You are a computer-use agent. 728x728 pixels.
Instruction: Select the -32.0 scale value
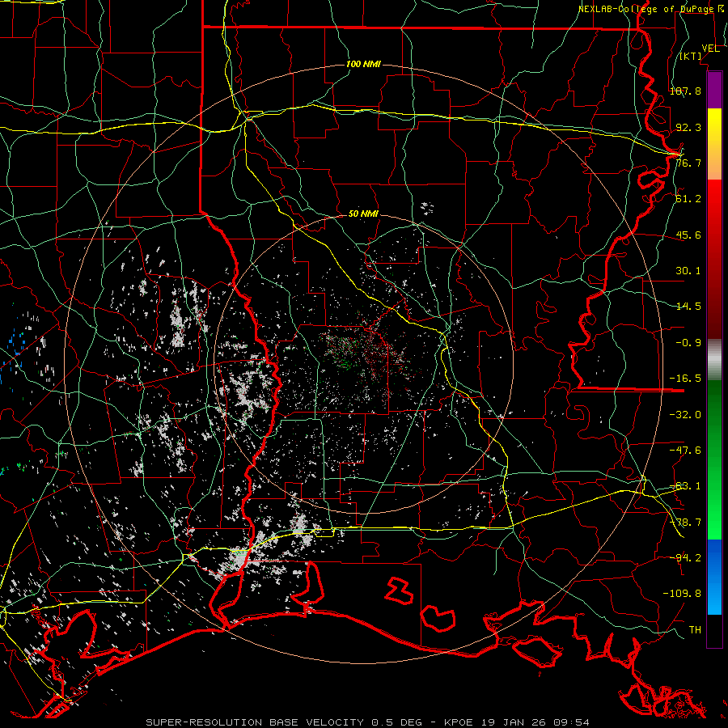[685, 415]
